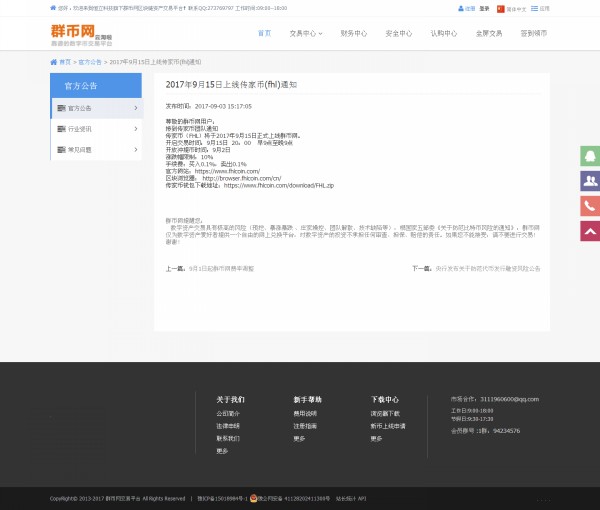Viewport: 600px width, 510px height.
Task: Click the chevron on the 官方公告 sidebar row
Action: coord(136,108)
